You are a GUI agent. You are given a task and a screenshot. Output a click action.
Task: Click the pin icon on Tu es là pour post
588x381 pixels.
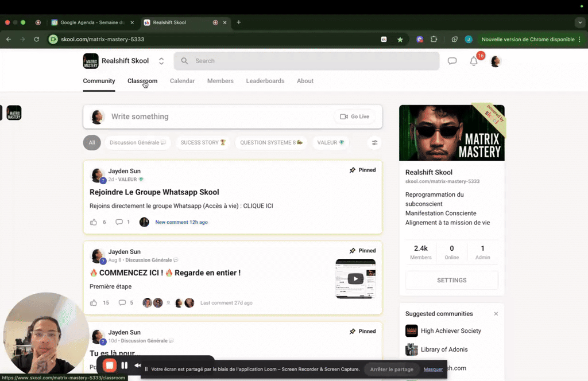pyautogui.click(x=352, y=332)
